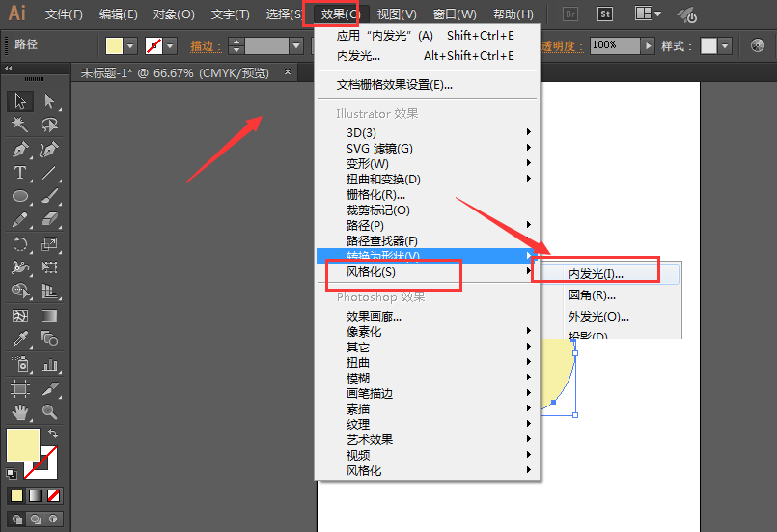Select the Scale tool

[x=49, y=244]
